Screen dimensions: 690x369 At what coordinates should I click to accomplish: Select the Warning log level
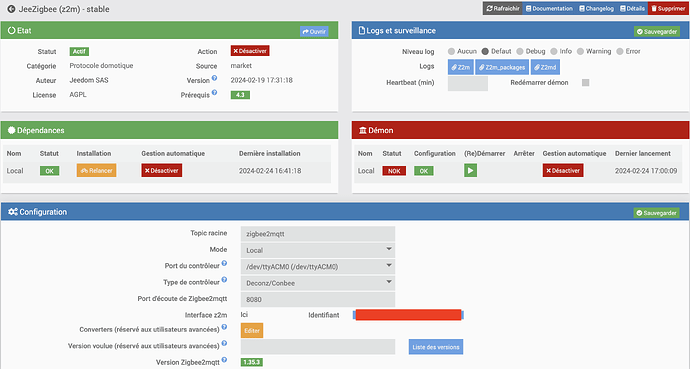pos(580,51)
